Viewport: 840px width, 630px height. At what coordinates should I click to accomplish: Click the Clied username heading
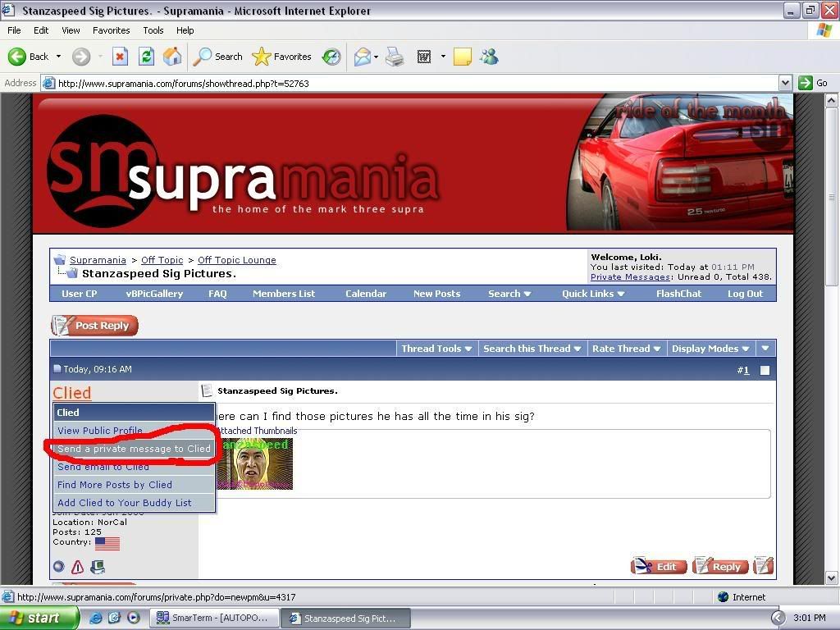click(x=72, y=393)
